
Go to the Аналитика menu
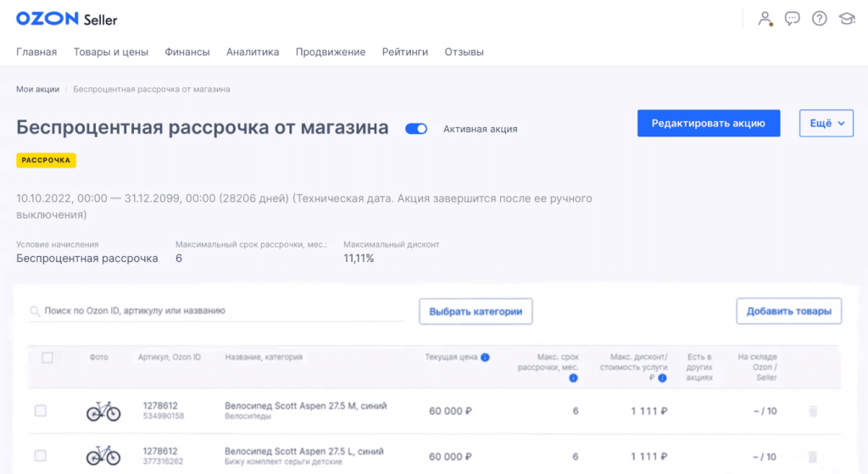click(253, 52)
